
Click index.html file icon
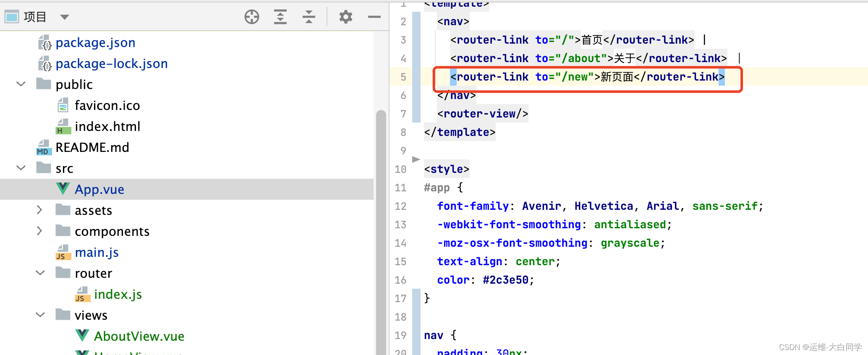click(x=63, y=126)
